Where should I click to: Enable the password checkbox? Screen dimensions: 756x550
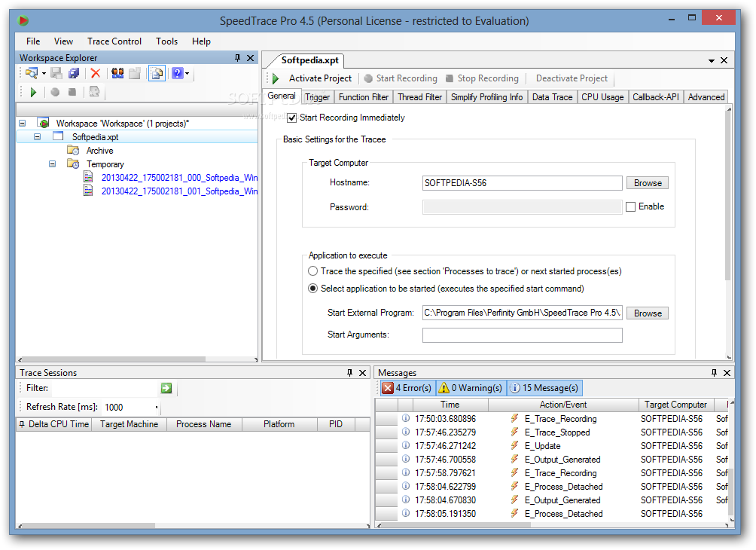tap(631, 207)
